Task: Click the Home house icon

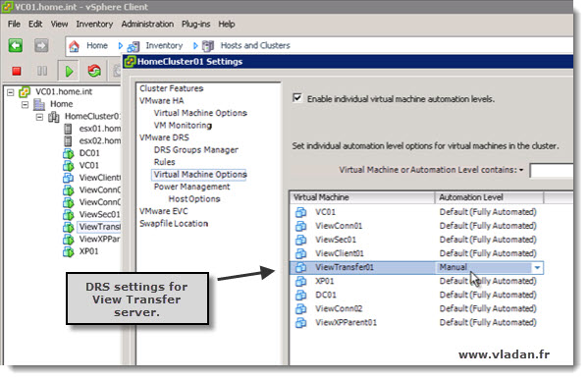Action: pos(75,46)
